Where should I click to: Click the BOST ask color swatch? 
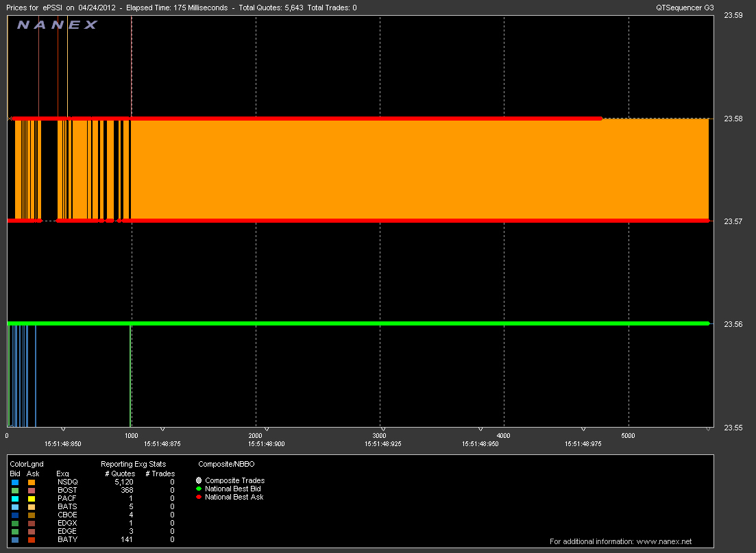point(32,491)
